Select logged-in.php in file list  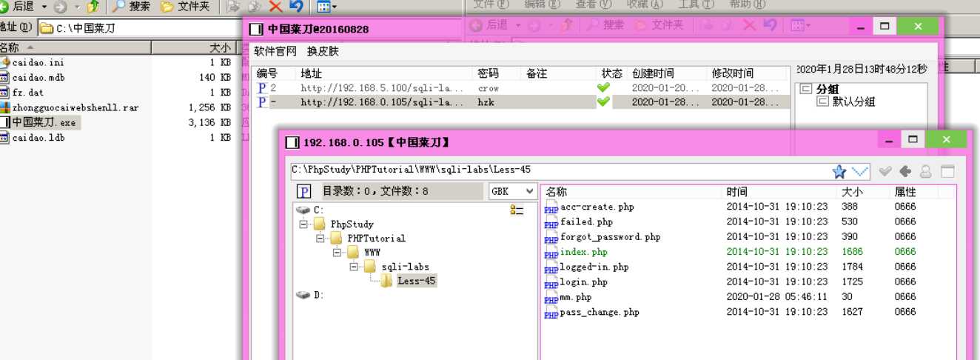[x=586, y=267]
